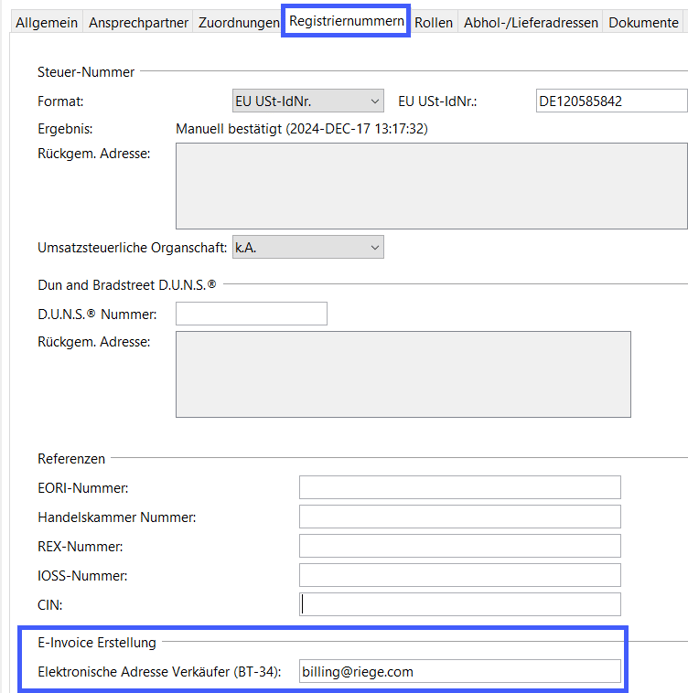Click the 'Ergebnis:' label
Image resolution: width=688 pixels, height=693 pixels.
point(65,129)
